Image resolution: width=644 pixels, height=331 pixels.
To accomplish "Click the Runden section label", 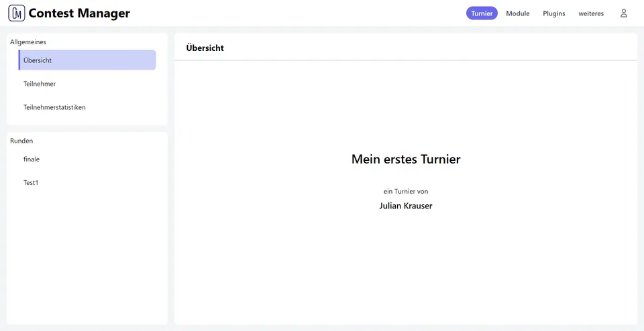I will [21, 141].
